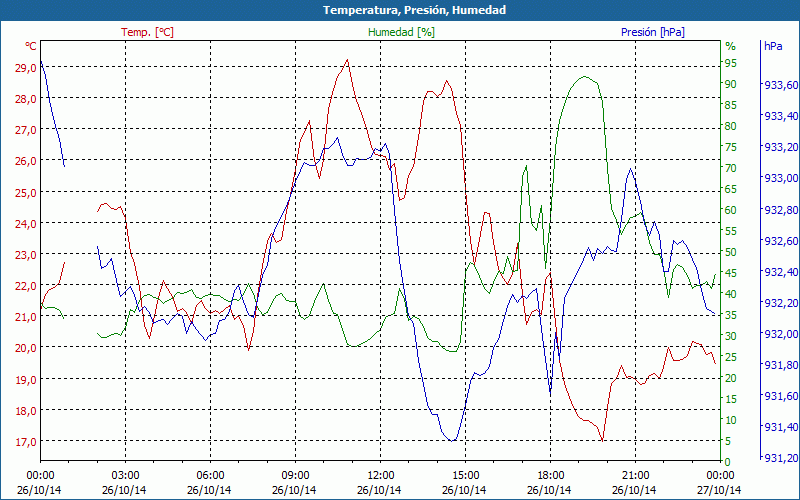
Task: Select the red "Temp. [°C]" legend label
Action: coord(147,32)
